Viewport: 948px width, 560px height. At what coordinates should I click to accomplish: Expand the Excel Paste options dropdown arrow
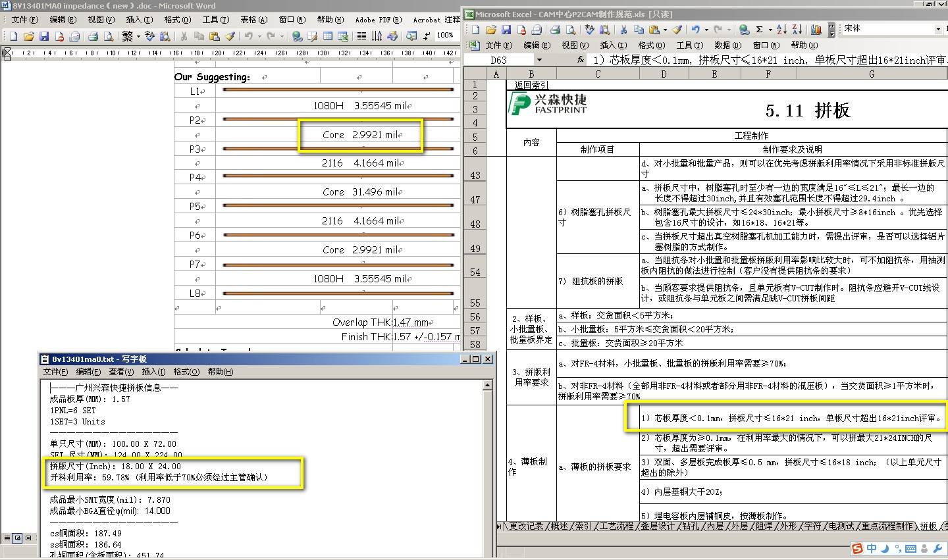pyautogui.click(x=665, y=30)
